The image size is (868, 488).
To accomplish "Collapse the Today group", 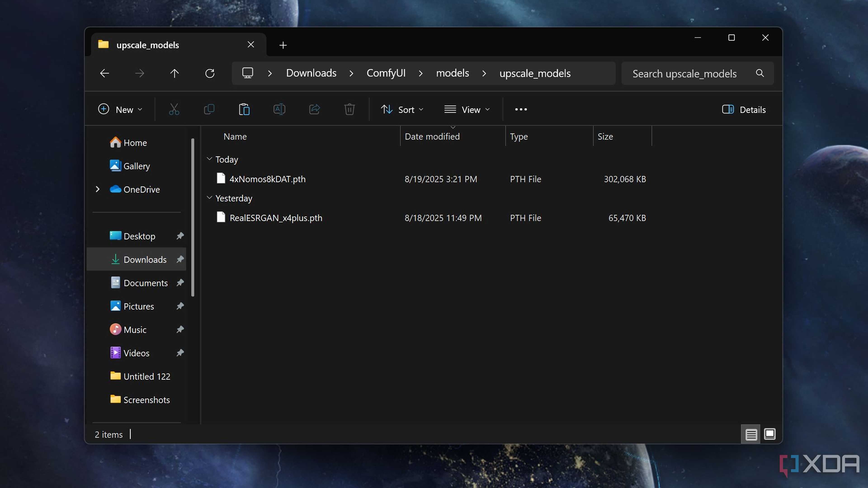I will 209,159.
